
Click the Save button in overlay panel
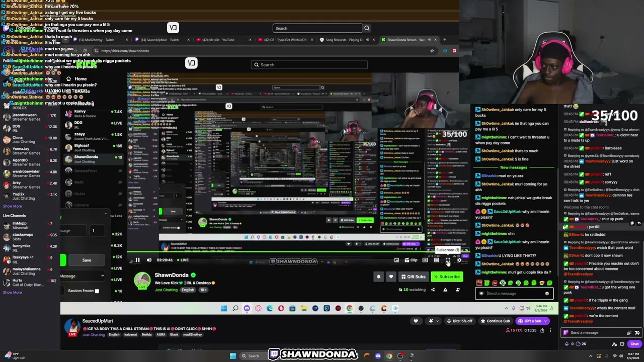click(x=87, y=260)
